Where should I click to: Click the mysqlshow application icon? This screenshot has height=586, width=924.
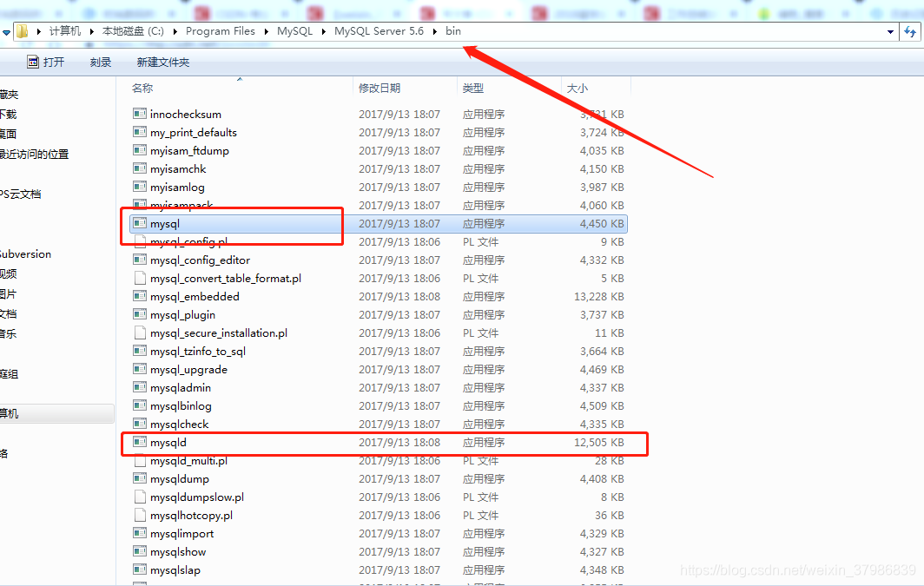(140, 551)
